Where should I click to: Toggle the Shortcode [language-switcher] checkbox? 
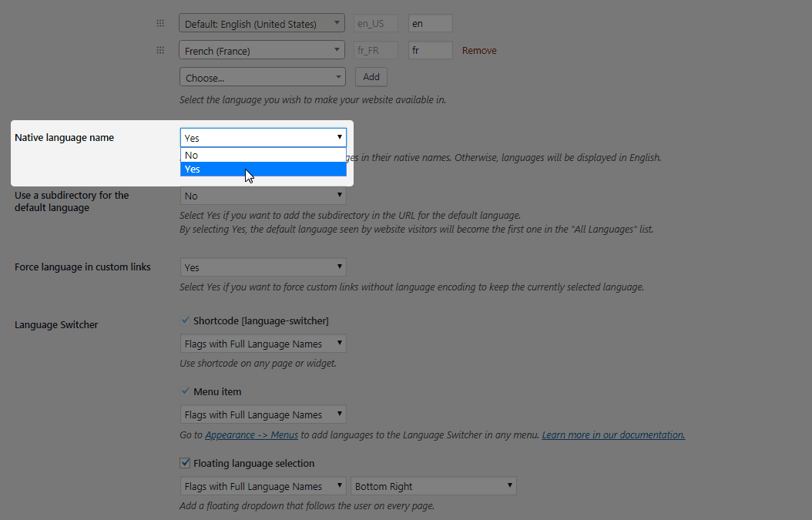(185, 320)
